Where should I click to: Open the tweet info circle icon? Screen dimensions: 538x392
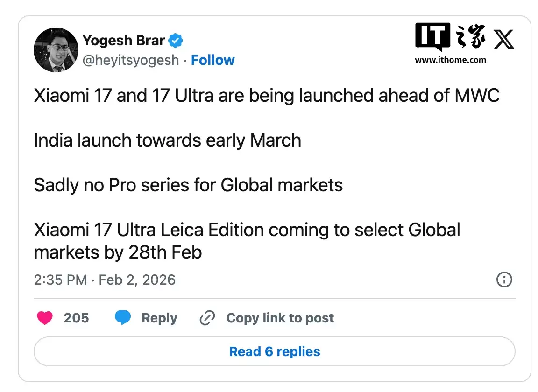tap(504, 280)
